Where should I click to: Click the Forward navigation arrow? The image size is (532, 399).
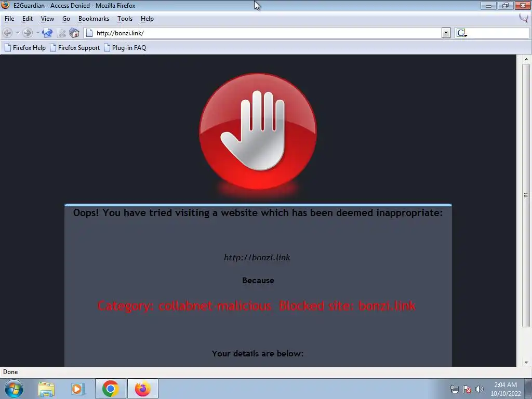coord(28,33)
